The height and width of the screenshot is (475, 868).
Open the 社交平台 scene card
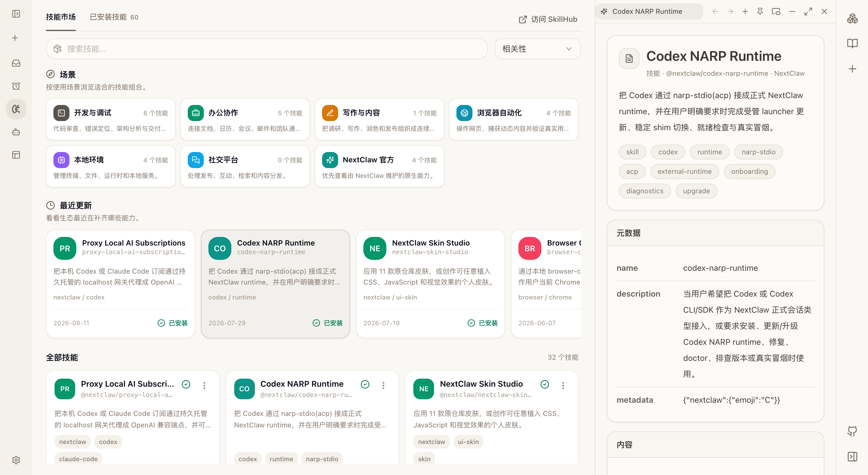(245, 166)
